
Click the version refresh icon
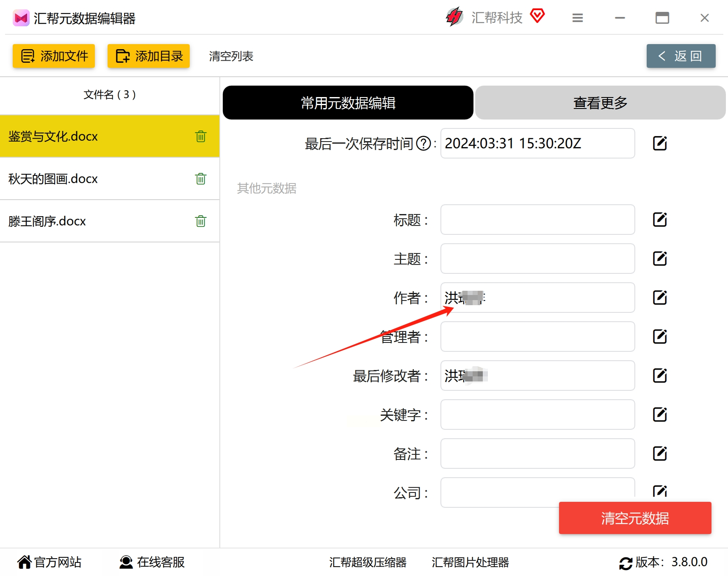(626, 563)
